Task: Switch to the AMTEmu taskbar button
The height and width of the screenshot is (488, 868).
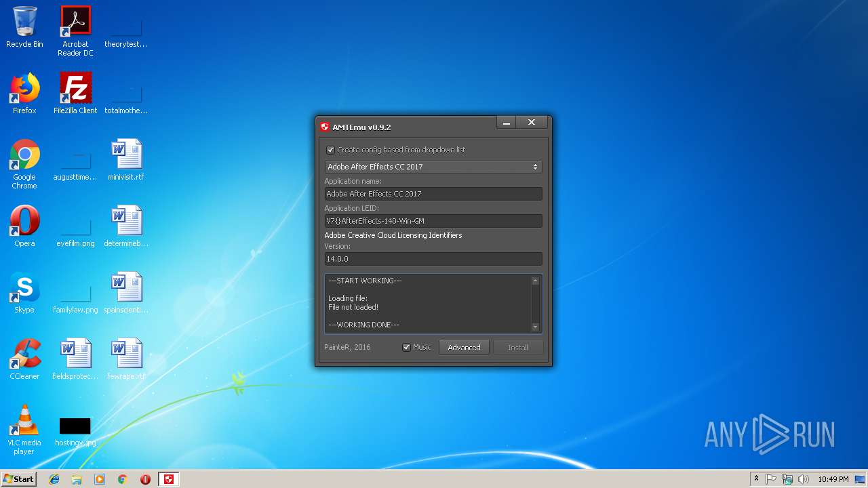Action: pos(169,479)
